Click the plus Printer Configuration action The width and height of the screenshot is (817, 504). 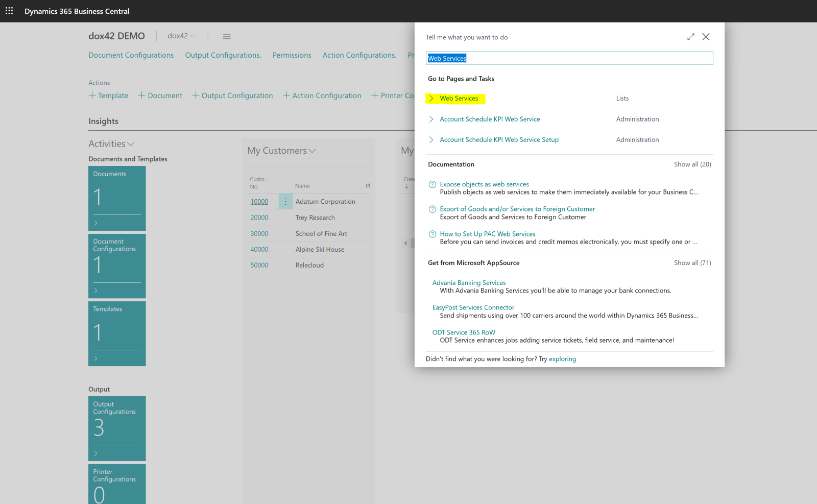click(393, 95)
